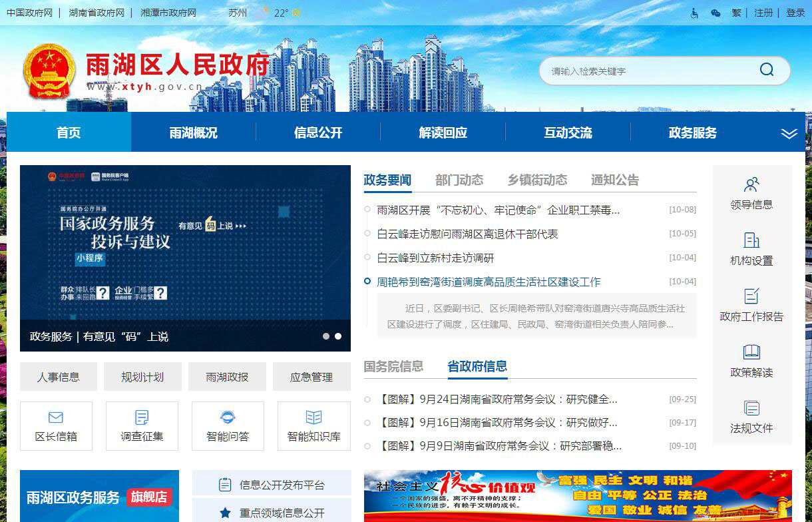Open 智能问答 robot icon
The image size is (812, 522).
click(x=228, y=417)
